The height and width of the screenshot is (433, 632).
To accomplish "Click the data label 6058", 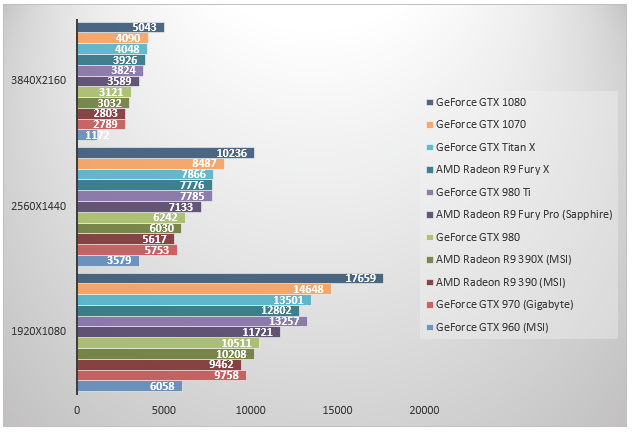I will (162, 386).
